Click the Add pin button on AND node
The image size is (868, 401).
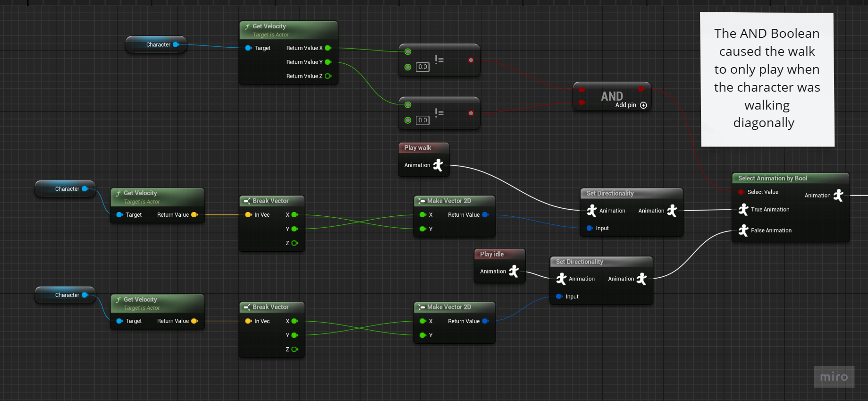point(643,105)
